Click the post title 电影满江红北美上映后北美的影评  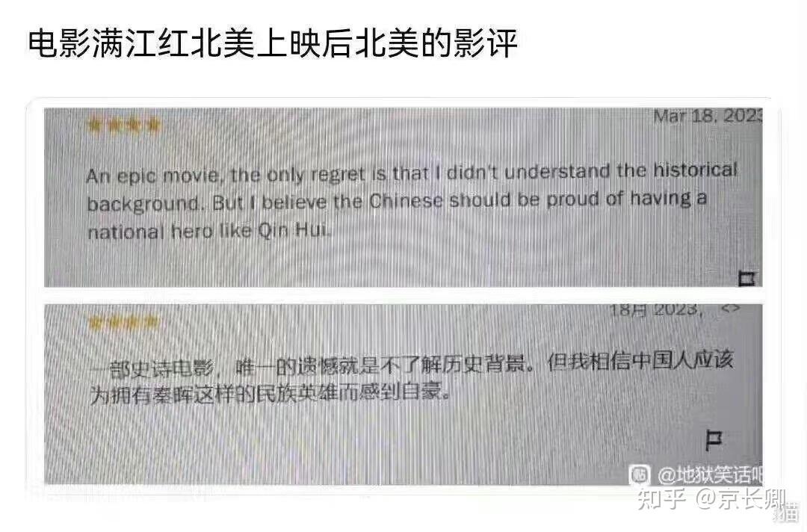pos(272,43)
